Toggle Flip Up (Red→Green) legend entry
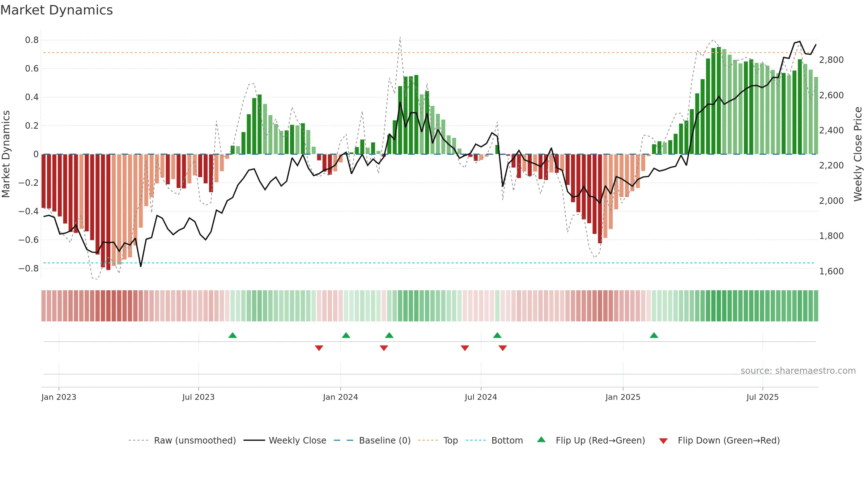This screenshot has width=868, height=488. 591,440
